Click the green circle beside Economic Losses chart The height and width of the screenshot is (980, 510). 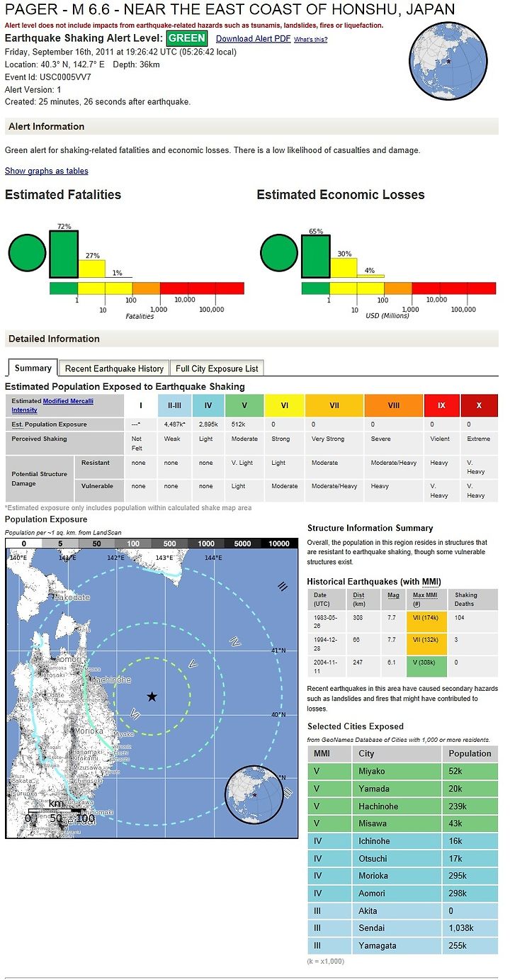279,253
